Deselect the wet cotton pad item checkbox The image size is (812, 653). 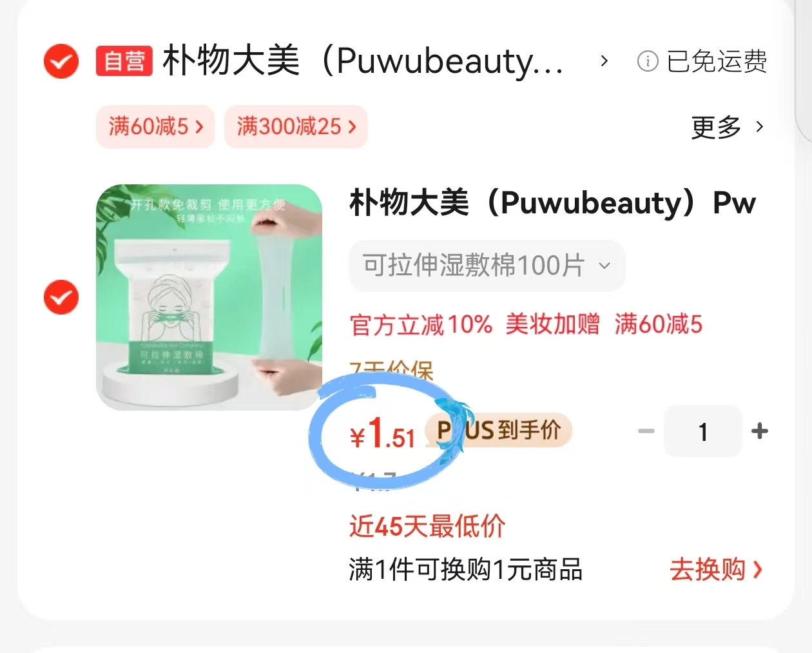(x=61, y=297)
